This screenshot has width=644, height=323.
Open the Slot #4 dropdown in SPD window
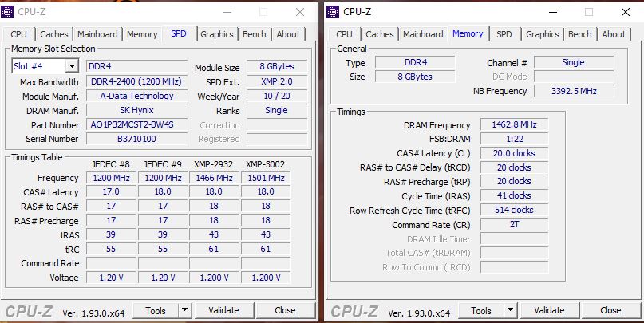pos(72,66)
